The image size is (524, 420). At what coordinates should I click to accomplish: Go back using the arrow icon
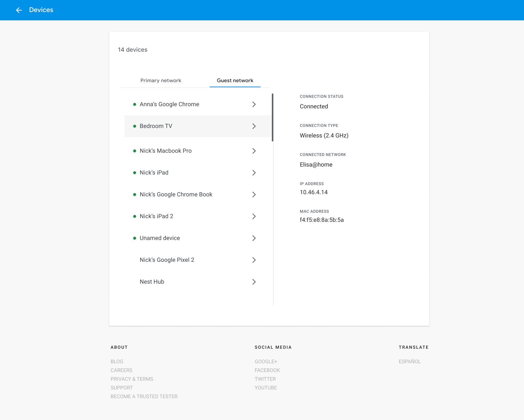coord(19,10)
